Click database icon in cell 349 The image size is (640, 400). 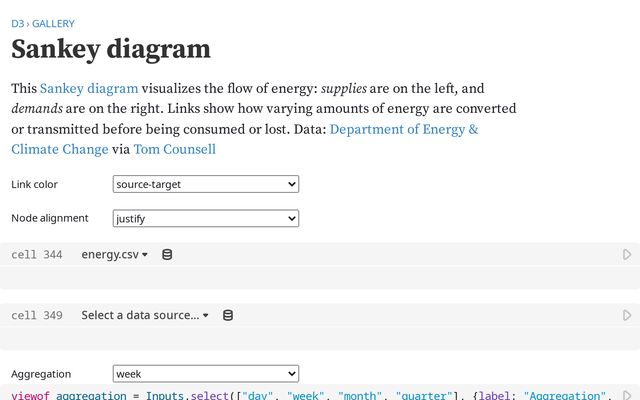(x=228, y=315)
